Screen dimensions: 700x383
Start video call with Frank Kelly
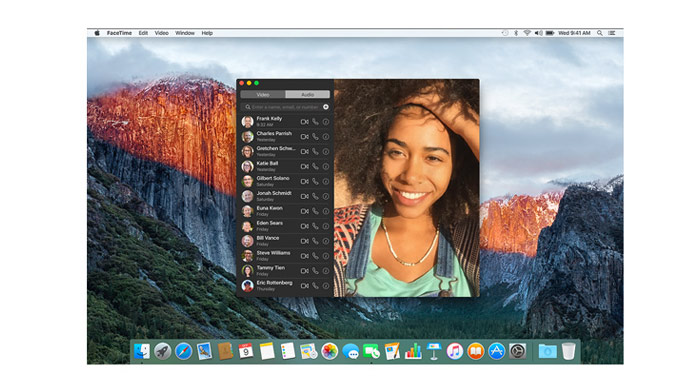click(304, 122)
